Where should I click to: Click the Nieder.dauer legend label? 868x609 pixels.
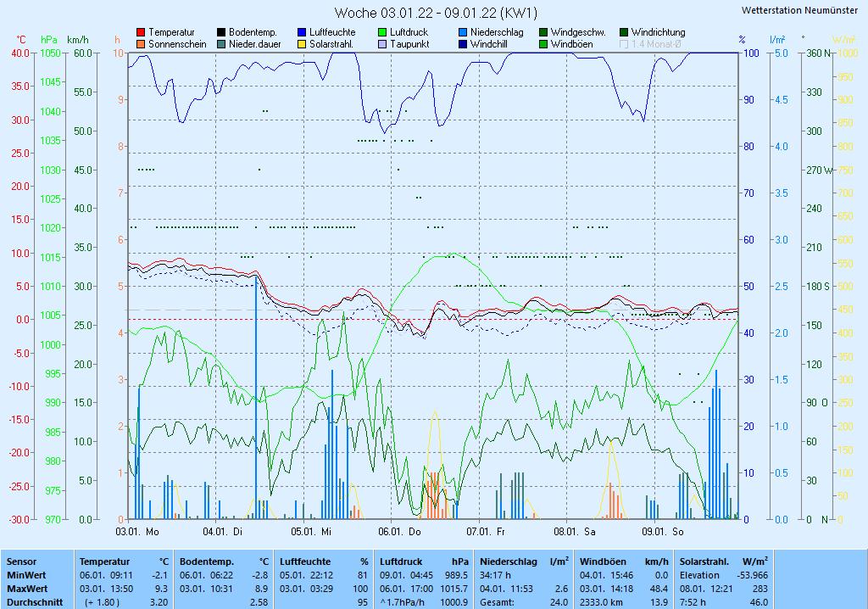(x=253, y=44)
